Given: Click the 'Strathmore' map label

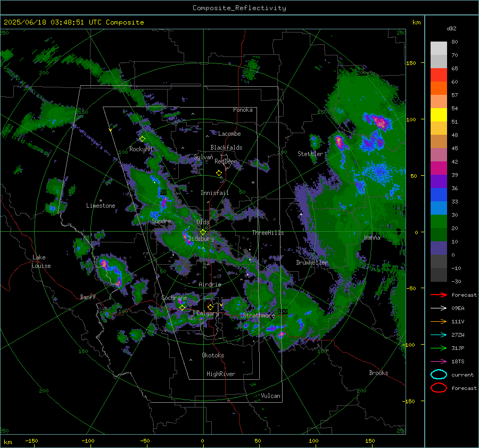Looking at the screenshot, I should click(x=259, y=315).
